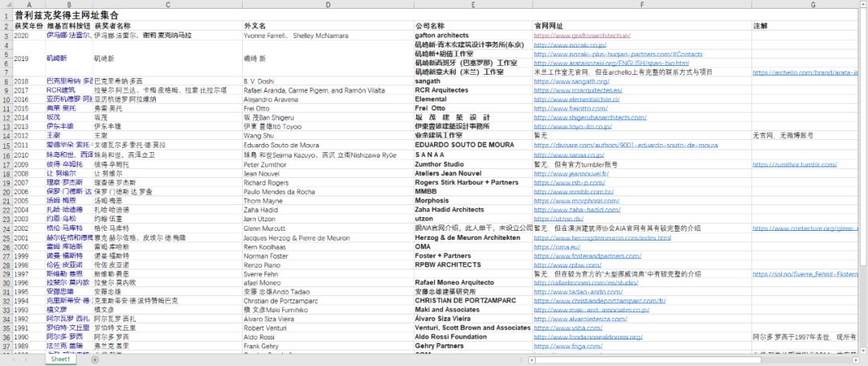
Task: Open isozaki-plus-huqian-partners.com link
Action: click(618, 54)
